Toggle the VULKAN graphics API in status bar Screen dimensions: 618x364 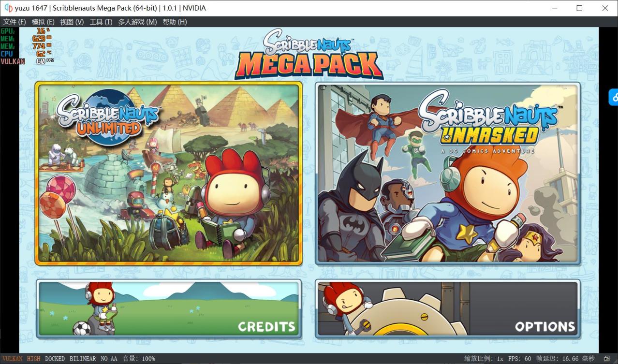click(x=12, y=359)
